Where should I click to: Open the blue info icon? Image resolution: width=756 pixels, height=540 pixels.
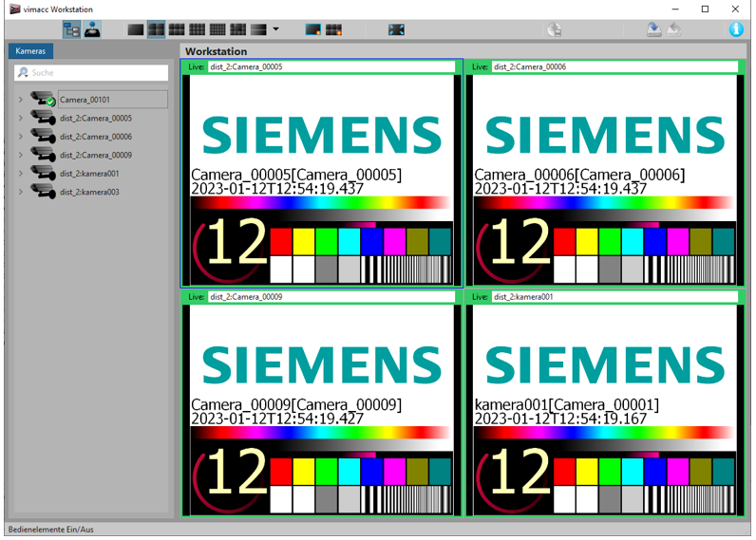pyautogui.click(x=736, y=29)
